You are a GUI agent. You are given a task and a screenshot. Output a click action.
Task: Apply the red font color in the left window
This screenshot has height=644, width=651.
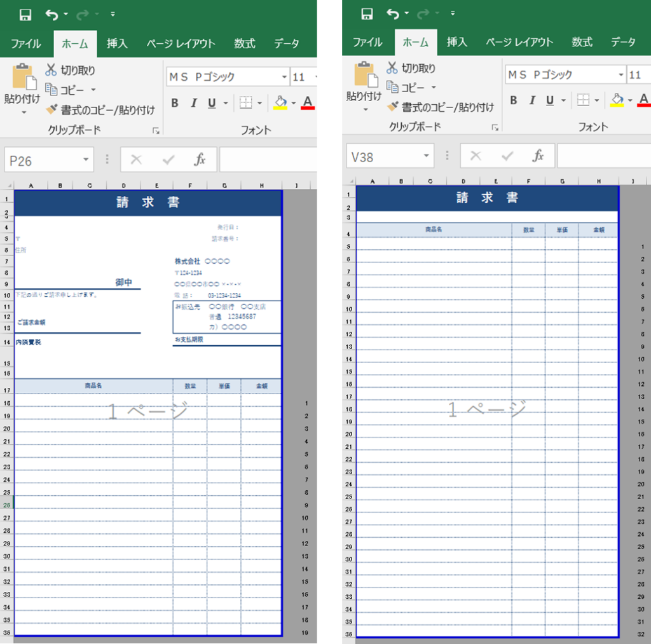308,102
